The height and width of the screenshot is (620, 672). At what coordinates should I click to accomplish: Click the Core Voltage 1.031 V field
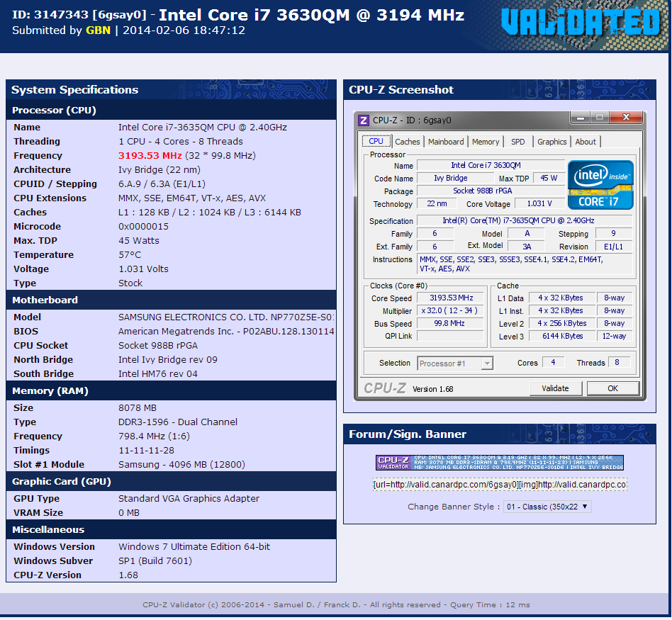(540, 203)
